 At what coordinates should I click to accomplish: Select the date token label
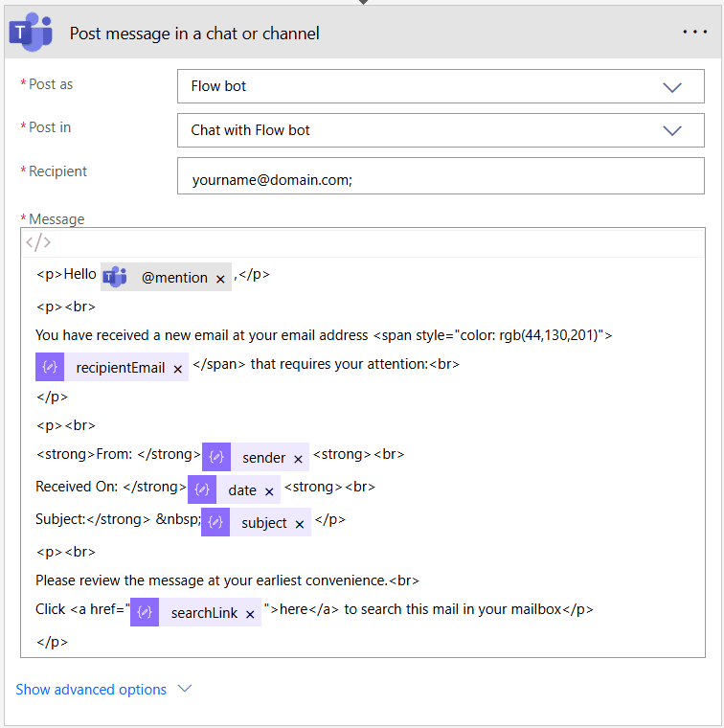point(242,490)
